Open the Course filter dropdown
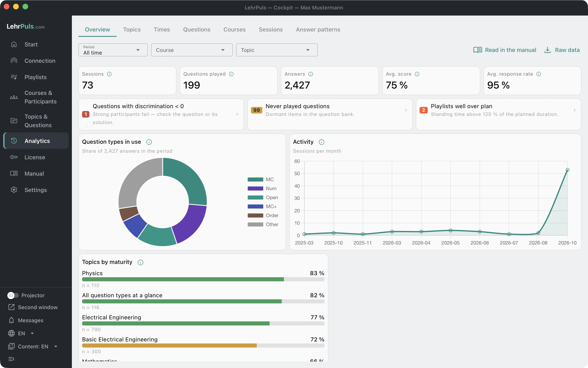This screenshot has height=368, width=588. [192, 50]
